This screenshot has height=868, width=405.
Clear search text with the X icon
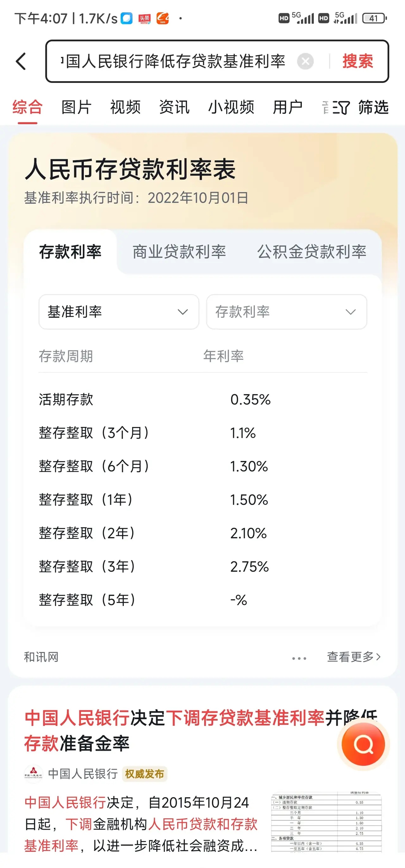305,61
